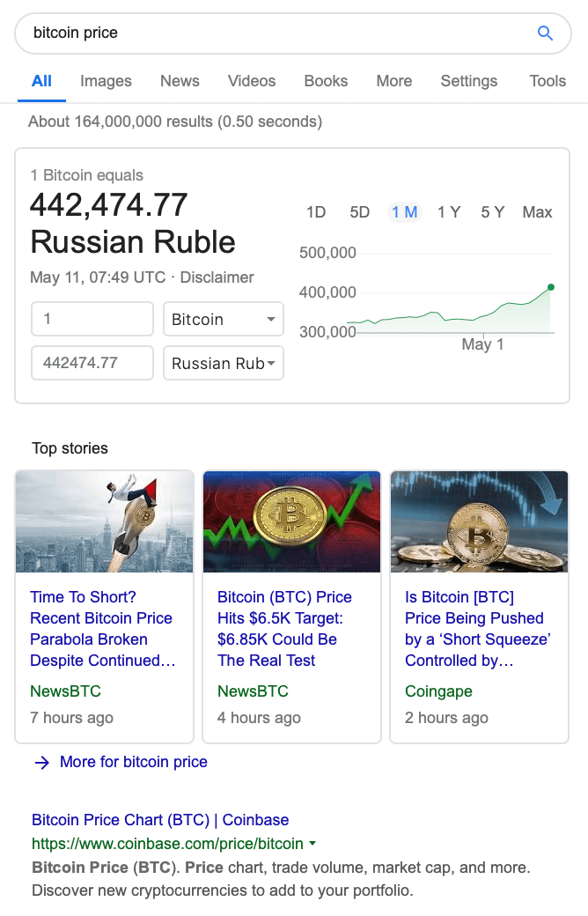
Task: Switch to the Images tab
Action: [x=106, y=81]
